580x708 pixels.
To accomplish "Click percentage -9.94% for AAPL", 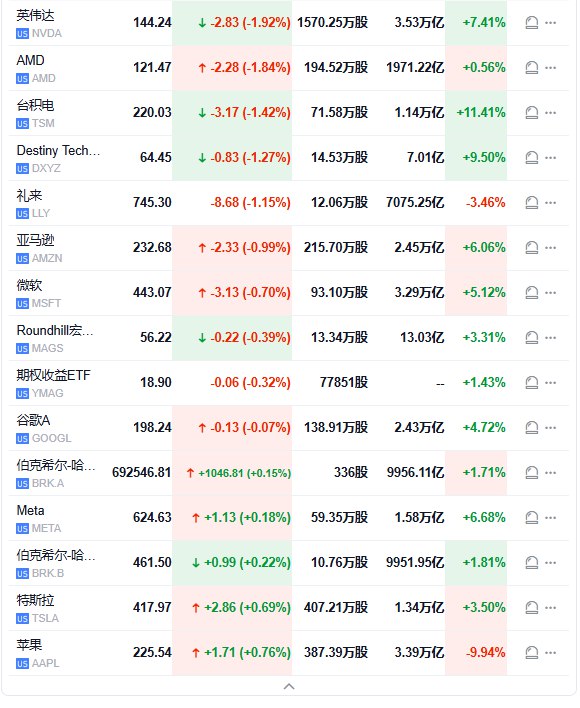I will (x=486, y=653).
